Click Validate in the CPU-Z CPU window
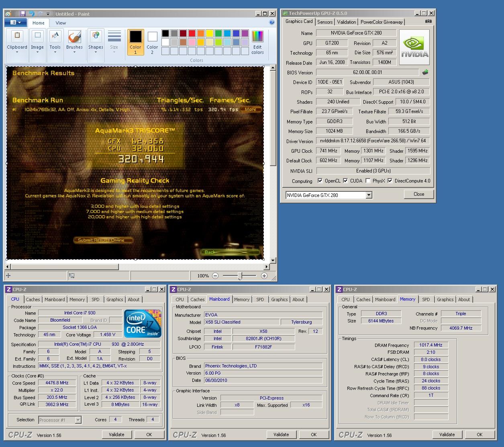The width and height of the screenshot is (504, 447). [116, 435]
